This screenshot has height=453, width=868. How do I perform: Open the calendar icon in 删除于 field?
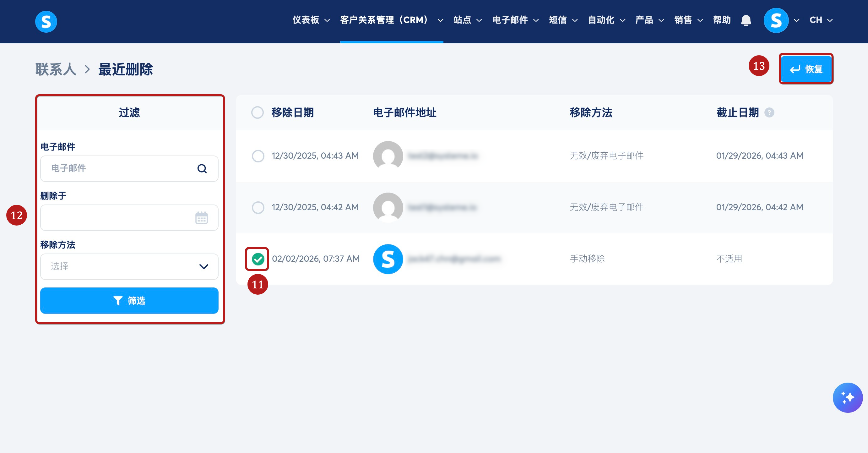202,218
